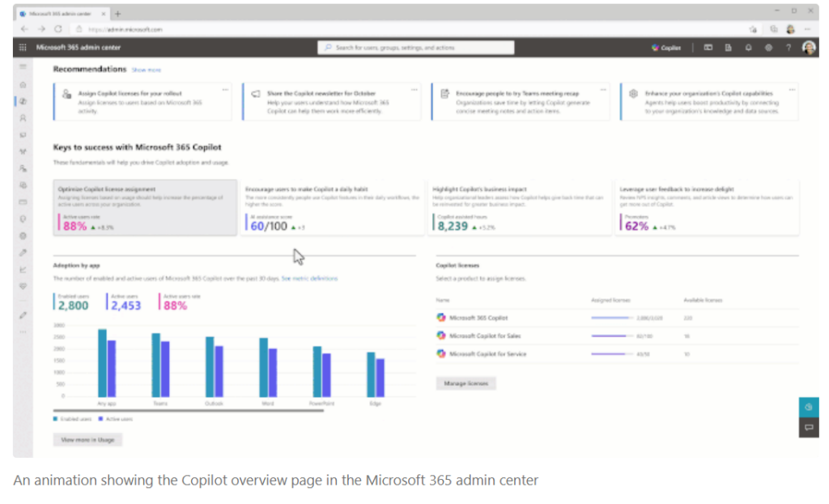This screenshot has width=829, height=504.
Task: Open Copilot from the admin header
Action: (666, 48)
